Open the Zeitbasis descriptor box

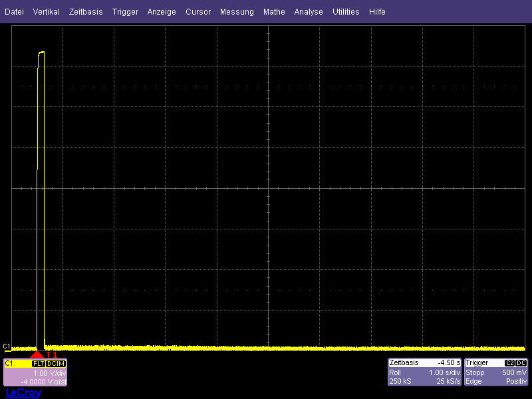[x=424, y=372]
